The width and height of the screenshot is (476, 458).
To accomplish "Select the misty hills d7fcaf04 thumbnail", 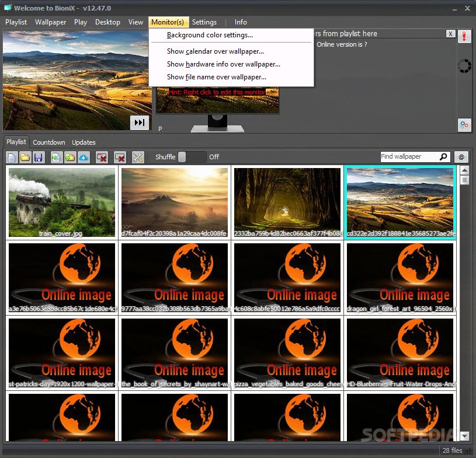I will pos(175,202).
